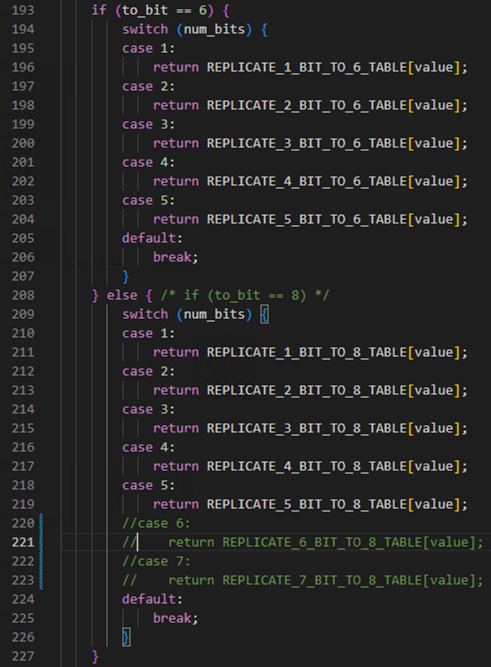The width and height of the screenshot is (491, 667).
Task: Select line 193 by its line number
Action: click(x=23, y=10)
